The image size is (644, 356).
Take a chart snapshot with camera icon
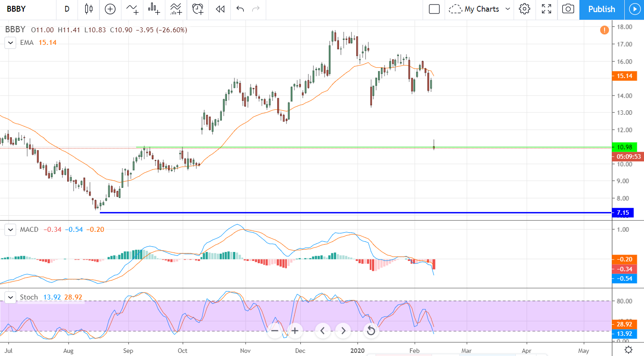tap(568, 9)
